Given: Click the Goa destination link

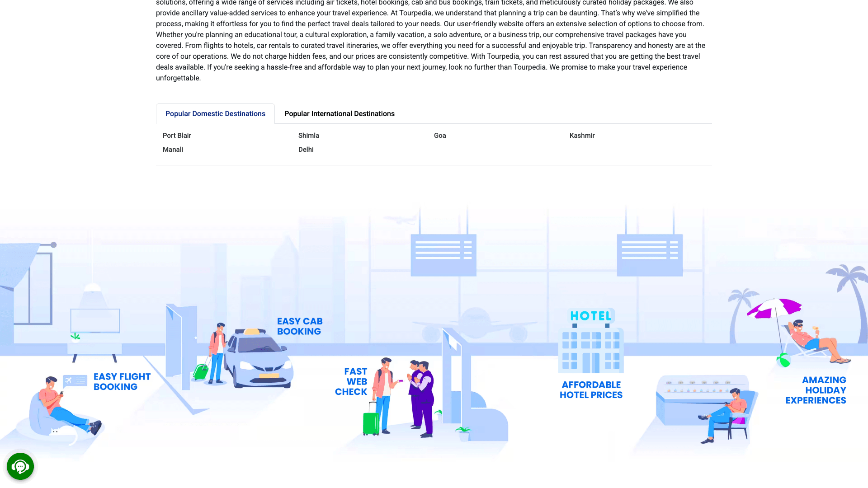Looking at the screenshot, I should [x=439, y=135].
